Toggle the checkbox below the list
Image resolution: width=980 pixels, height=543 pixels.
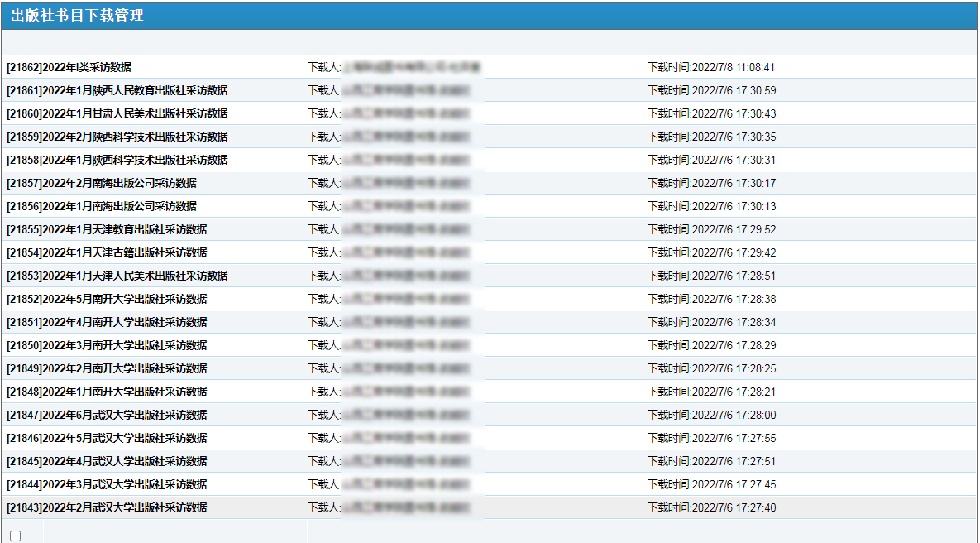15,536
